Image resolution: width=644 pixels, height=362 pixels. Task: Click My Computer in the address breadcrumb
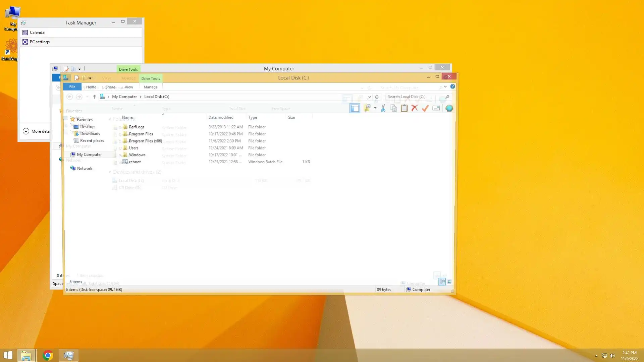tap(124, 97)
